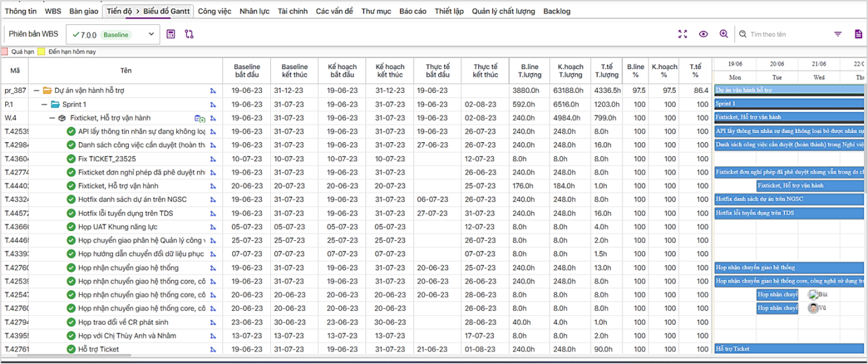Click the orange folder icon of project row

click(x=47, y=91)
